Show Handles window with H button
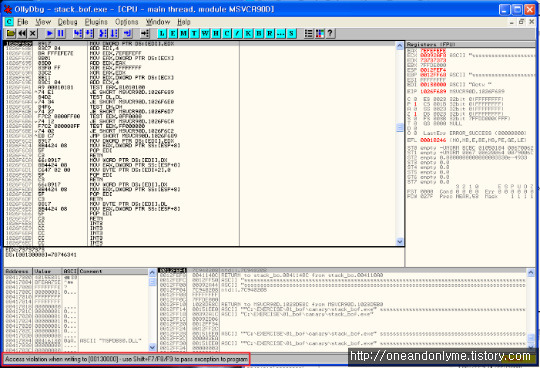Image resolution: width=540 pixels, height=368 pixels. (x=216, y=33)
